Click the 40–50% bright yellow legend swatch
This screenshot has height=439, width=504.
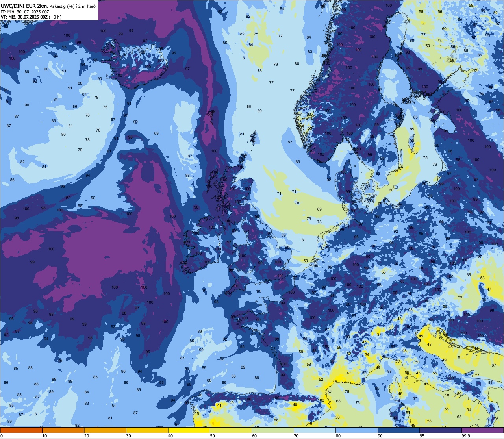(189, 430)
